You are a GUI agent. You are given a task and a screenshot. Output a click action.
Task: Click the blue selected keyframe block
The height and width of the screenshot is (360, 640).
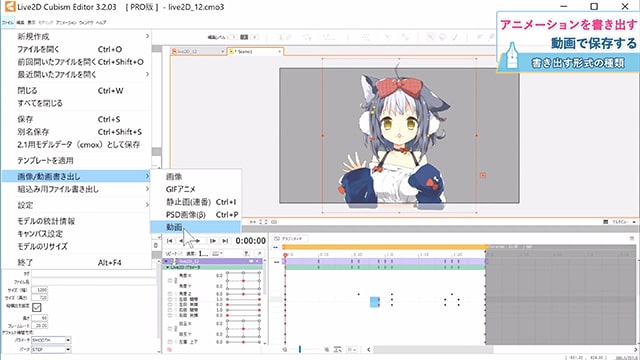tap(375, 302)
